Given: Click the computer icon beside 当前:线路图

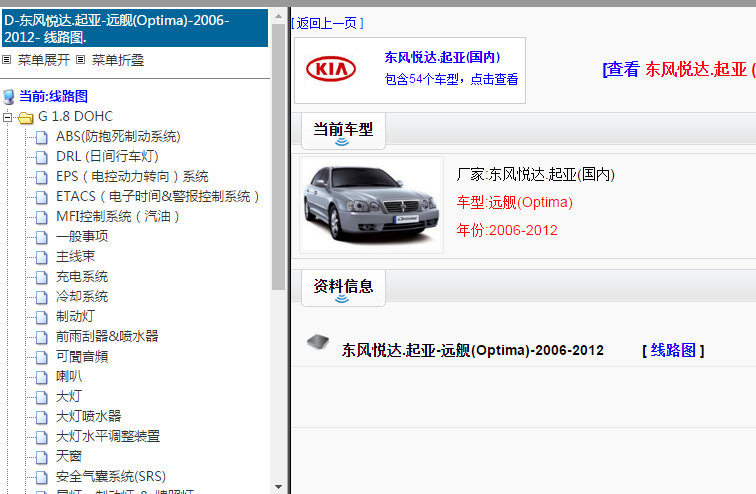Looking at the screenshot, I should 9,96.
